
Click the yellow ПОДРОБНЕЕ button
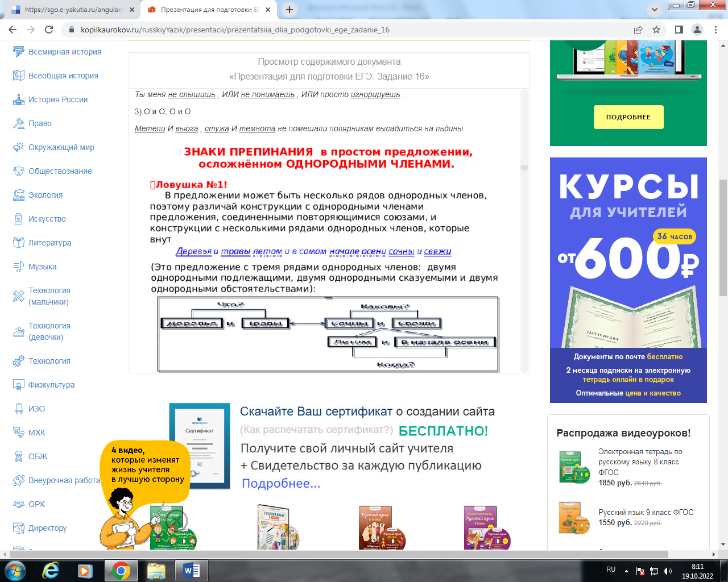coord(628,117)
